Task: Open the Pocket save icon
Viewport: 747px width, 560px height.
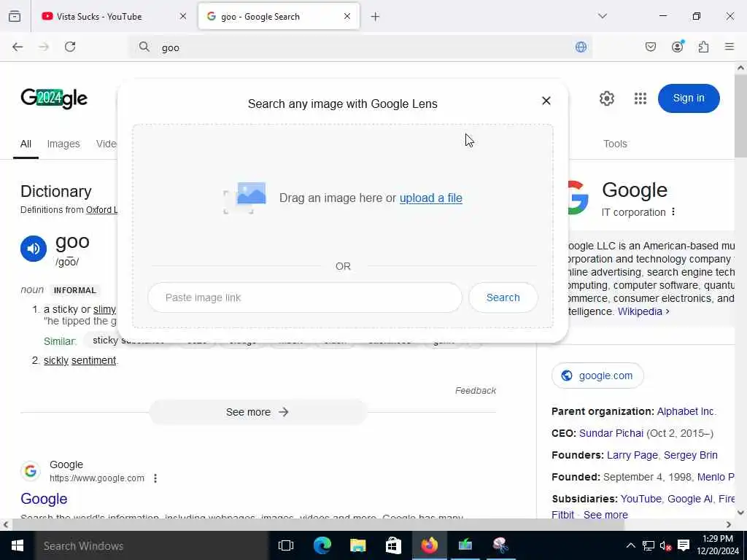Action: [x=650, y=47]
